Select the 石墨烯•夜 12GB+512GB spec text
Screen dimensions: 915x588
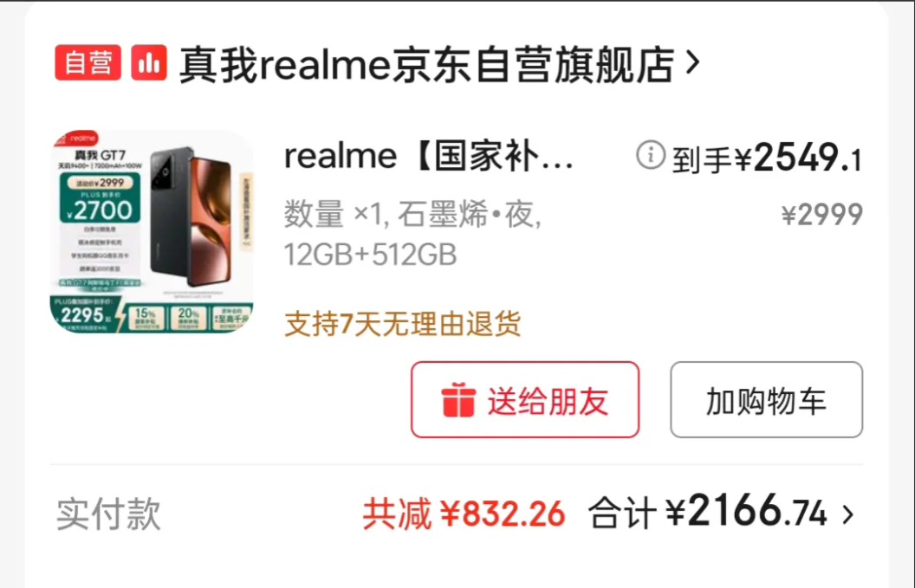[412, 234]
